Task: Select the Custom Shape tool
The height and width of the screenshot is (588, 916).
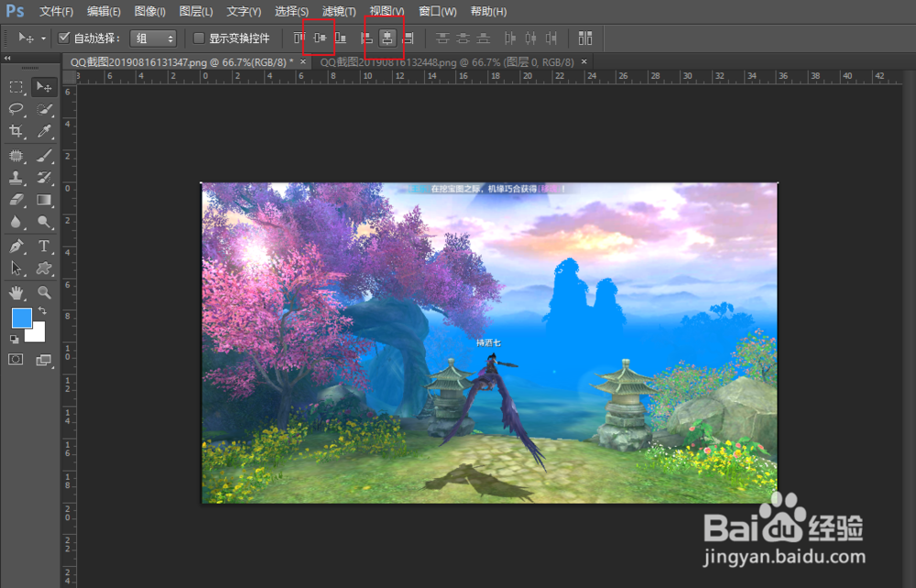Action: [44, 268]
